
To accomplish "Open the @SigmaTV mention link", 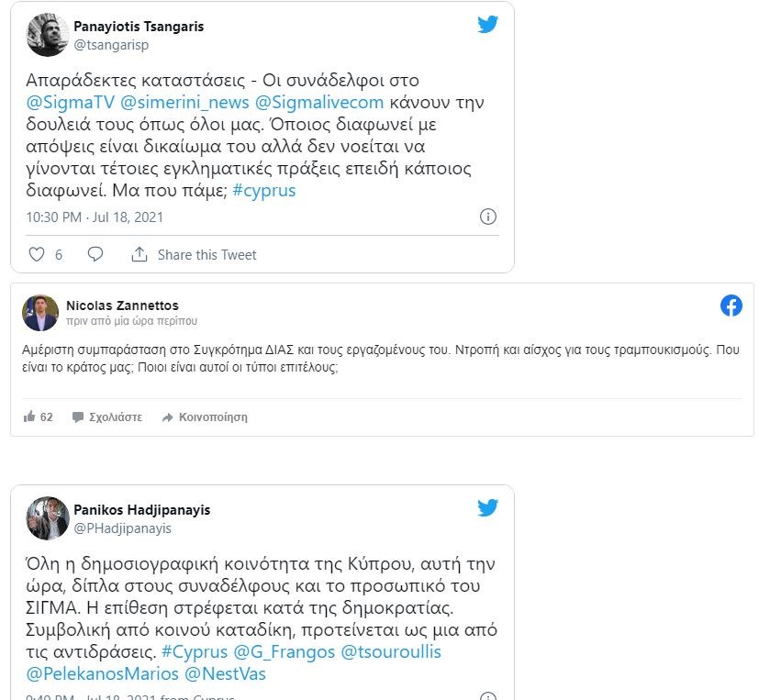I will 71,102.
